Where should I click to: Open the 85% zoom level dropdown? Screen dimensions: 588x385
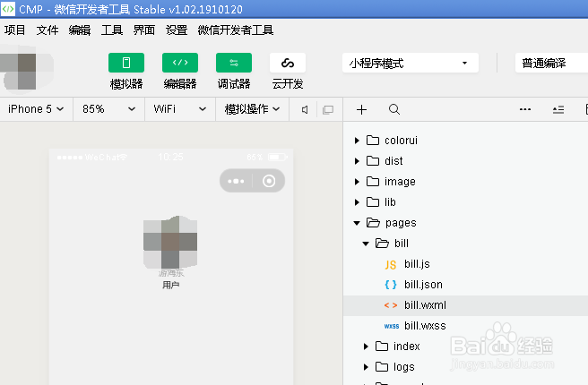(x=108, y=109)
